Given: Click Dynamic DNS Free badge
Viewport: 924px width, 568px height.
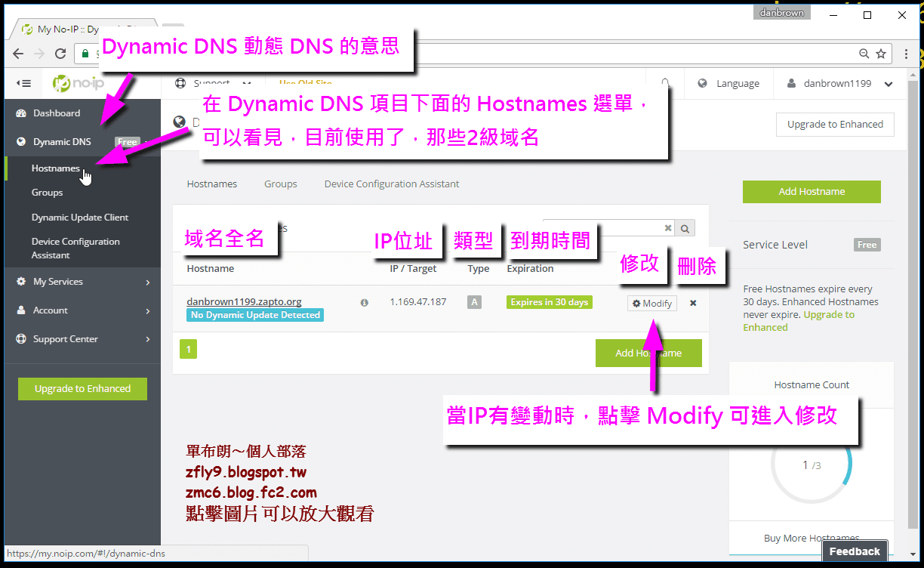Looking at the screenshot, I should 127,141.
